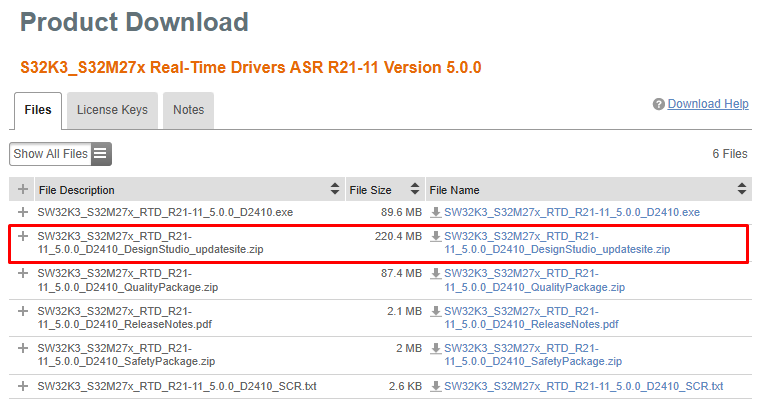This screenshot has width=767, height=412.
Task: Select the 2 MB file size cell
Action: pyautogui.click(x=409, y=348)
